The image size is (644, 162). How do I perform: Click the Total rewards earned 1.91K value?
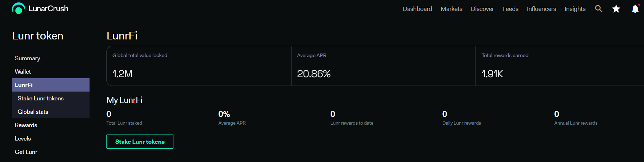[x=492, y=74]
